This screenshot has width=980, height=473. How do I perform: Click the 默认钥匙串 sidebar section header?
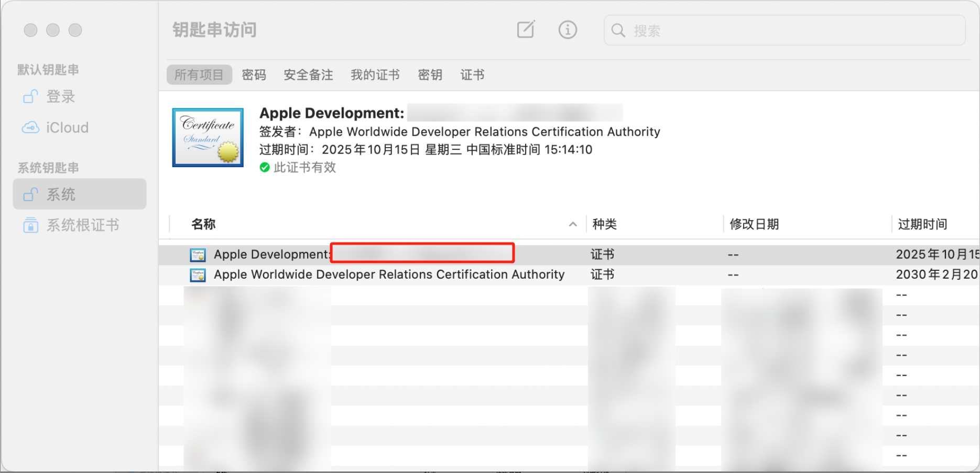[x=48, y=70]
